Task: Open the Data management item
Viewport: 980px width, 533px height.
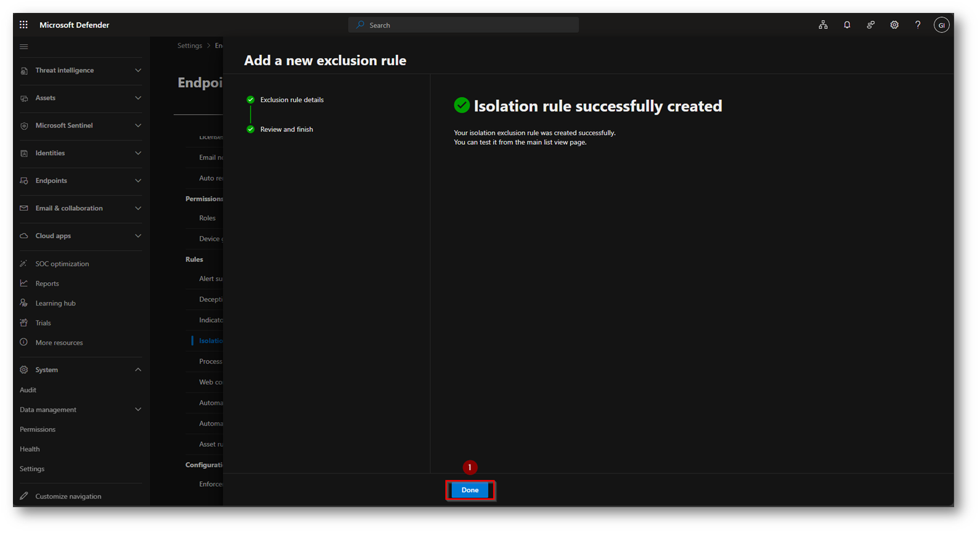Action: coord(48,410)
